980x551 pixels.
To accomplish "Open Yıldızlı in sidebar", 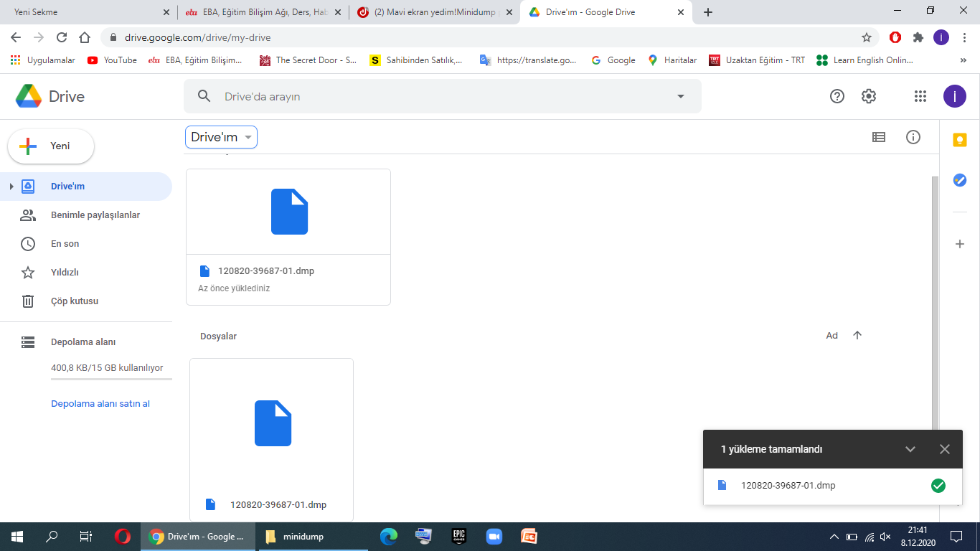I will pyautogui.click(x=86, y=273).
